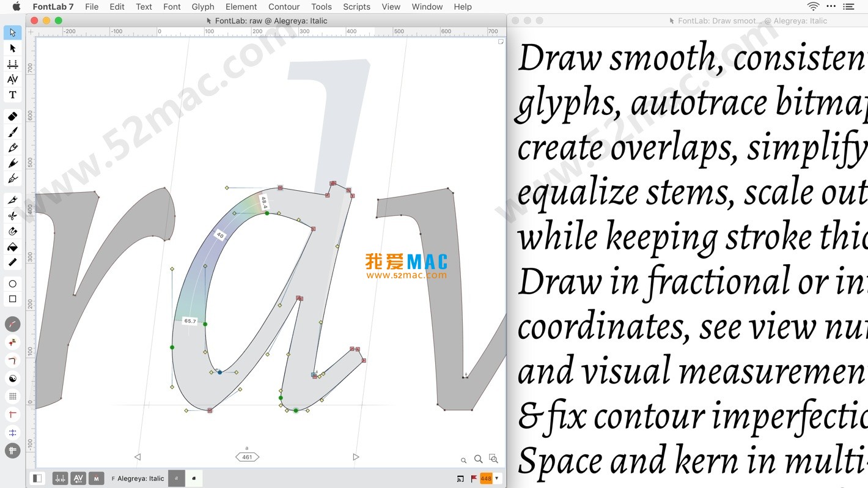Click the font name Alegreya: Italic
The width and height of the screenshot is (868, 488).
[141, 478]
